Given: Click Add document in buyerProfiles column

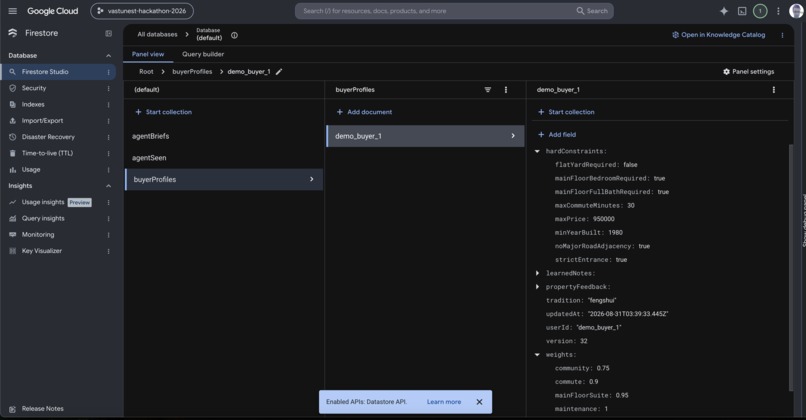Looking at the screenshot, I should click(364, 112).
